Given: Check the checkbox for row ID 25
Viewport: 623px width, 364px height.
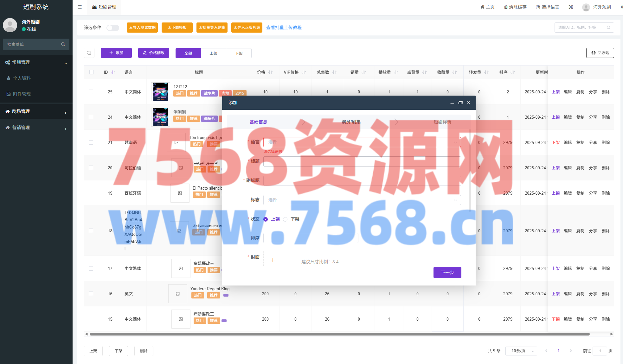Looking at the screenshot, I should pyautogui.click(x=91, y=92).
